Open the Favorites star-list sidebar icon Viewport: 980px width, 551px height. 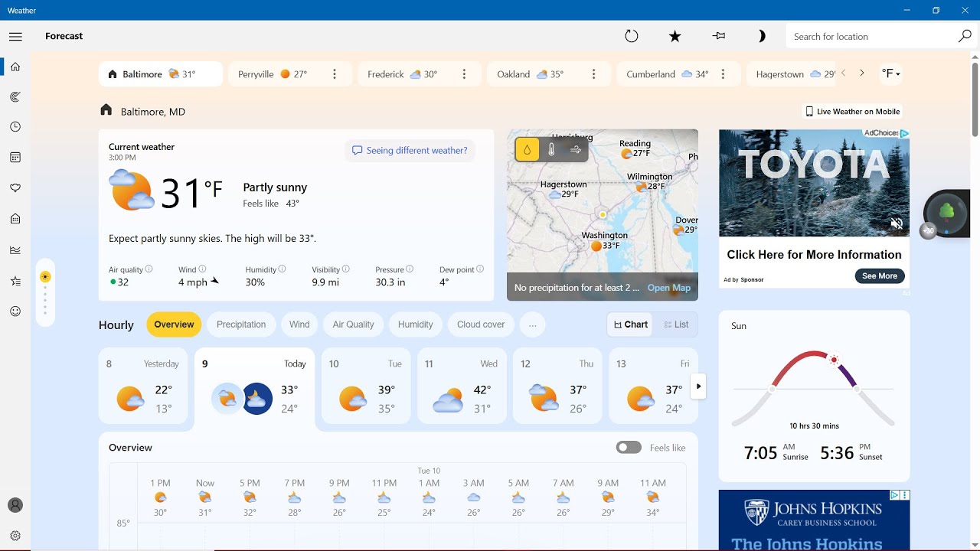(15, 281)
